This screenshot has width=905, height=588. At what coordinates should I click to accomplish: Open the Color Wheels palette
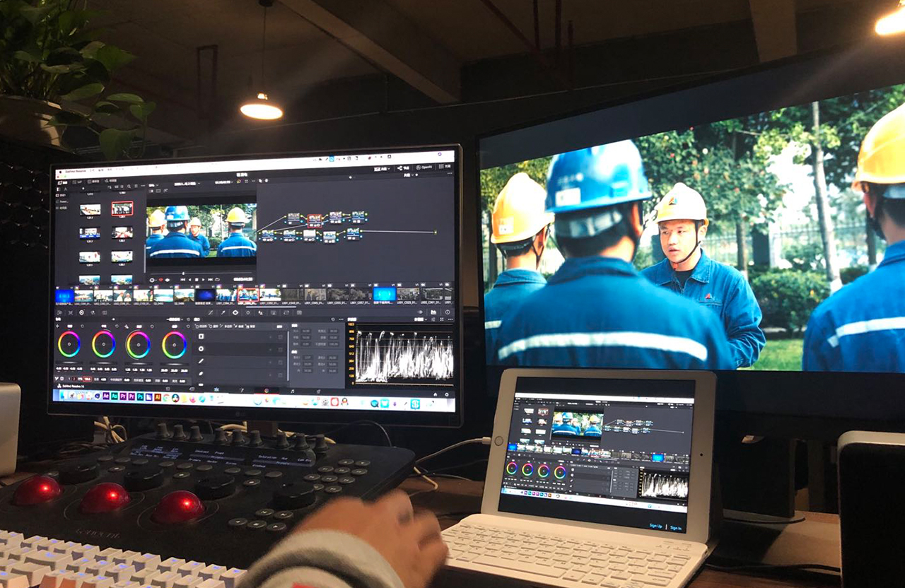coord(82,312)
